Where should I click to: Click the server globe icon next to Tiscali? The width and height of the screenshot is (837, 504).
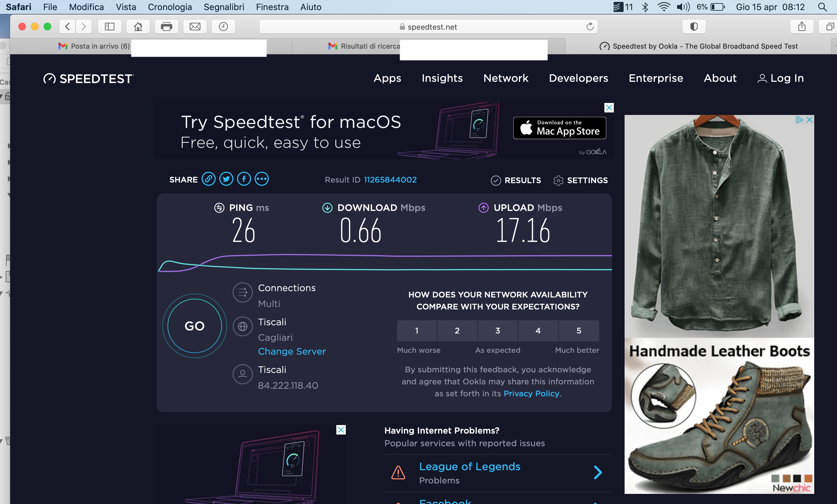tap(242, 327)
